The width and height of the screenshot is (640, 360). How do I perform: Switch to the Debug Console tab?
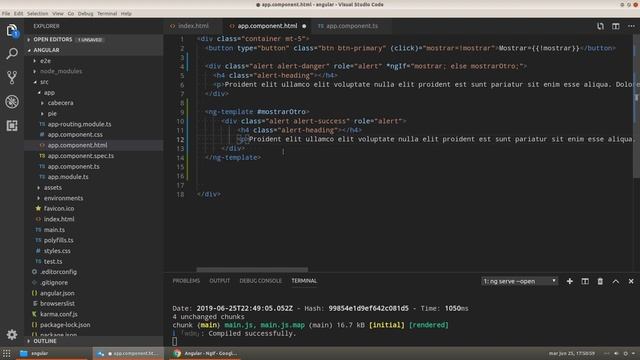(260, 281)
